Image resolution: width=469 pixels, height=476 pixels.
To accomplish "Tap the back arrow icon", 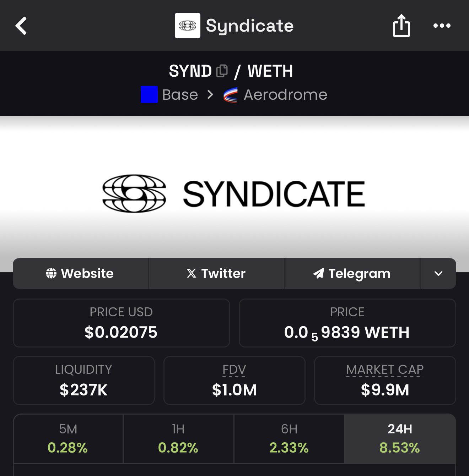I will point(21,26).
